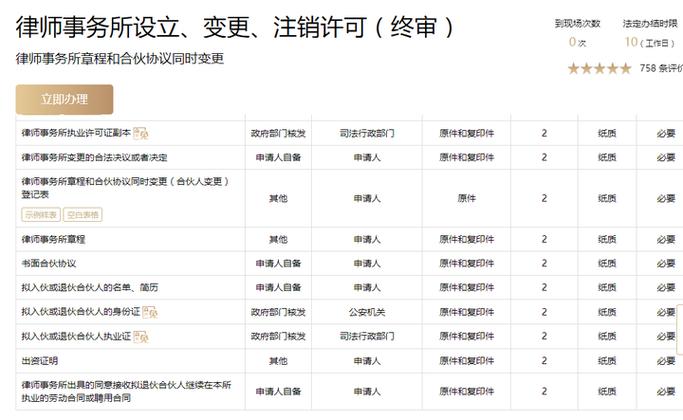Click the 0 次 on-site visits value
This screenshot has width=683, height=420.
coord(578,42)
